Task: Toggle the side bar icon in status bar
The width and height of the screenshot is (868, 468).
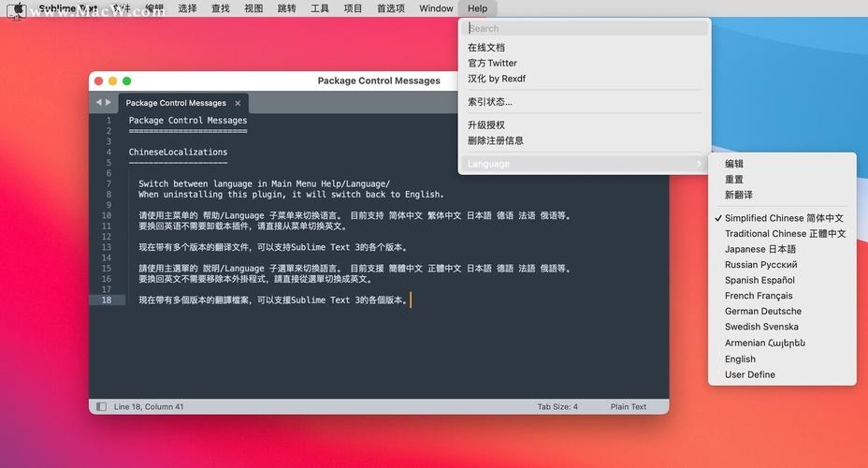Action: 101,406
